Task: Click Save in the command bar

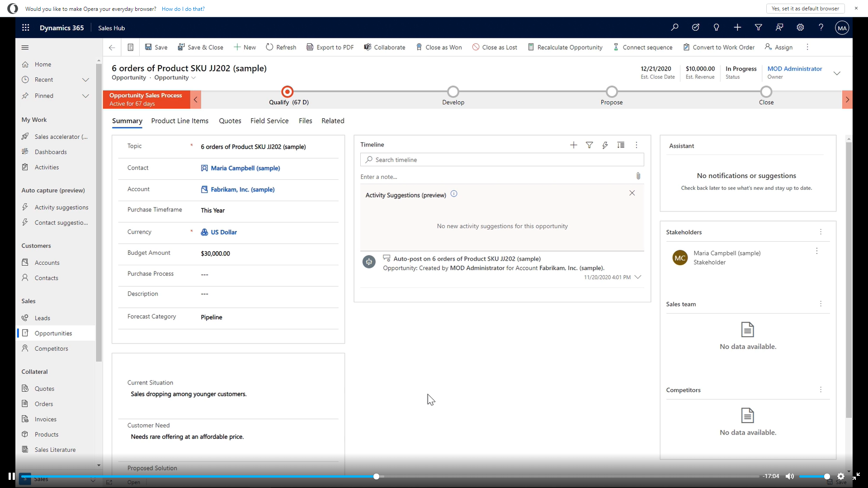Action: pyautogui.click(x=156, y=47)
